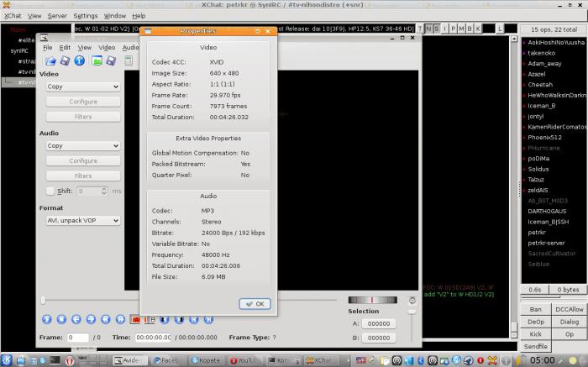The height and width of the screenshot is (367, 588).
Task: Set selection marker B icon
Action: click(x=150, y=320)
